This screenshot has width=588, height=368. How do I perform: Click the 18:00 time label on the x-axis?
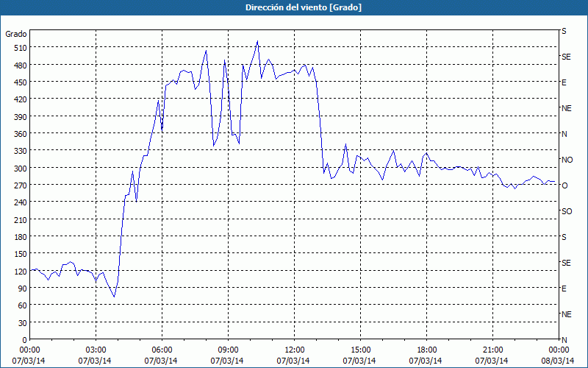[426, 350]
